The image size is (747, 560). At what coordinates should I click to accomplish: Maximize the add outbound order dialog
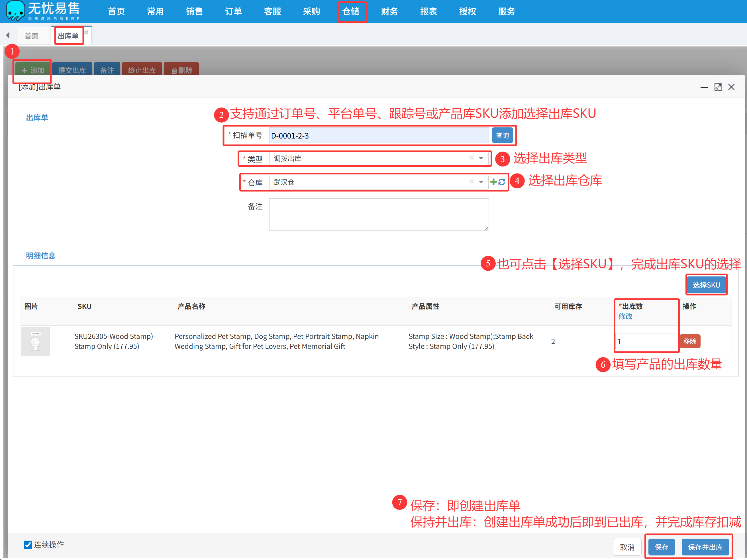pos(718,87)
